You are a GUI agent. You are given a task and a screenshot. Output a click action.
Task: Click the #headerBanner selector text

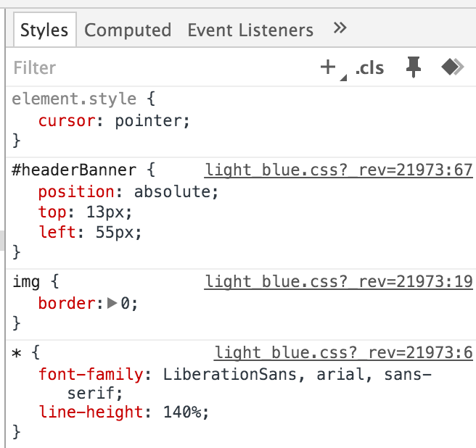click(74, 170)
